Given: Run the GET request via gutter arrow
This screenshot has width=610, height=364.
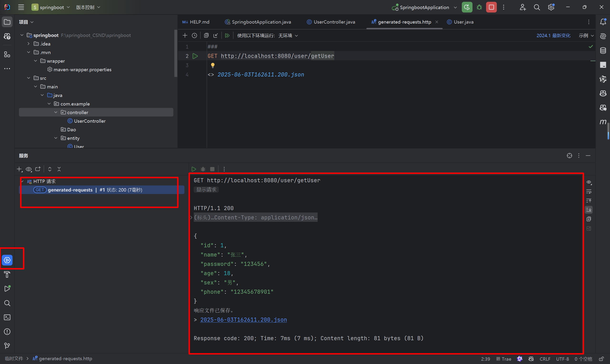Looking at the screenshot, I should (x=195, y=56).
